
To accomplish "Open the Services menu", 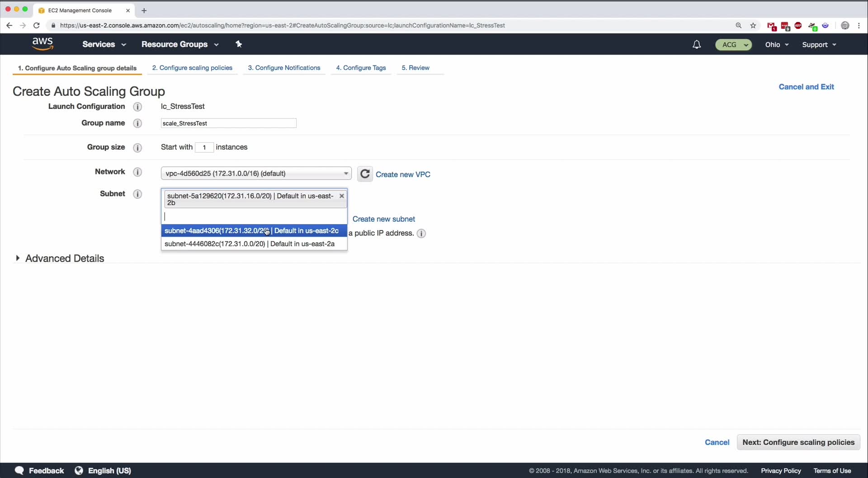I will pyautogui.click(x=104, y=44).
